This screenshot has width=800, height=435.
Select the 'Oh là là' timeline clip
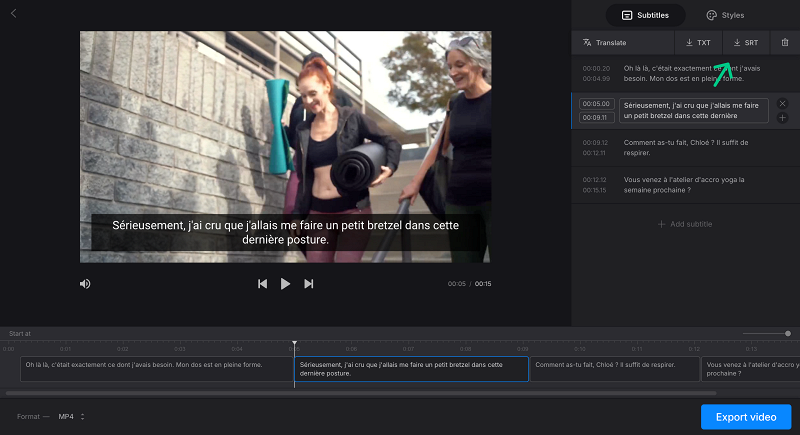pos(157,369)
